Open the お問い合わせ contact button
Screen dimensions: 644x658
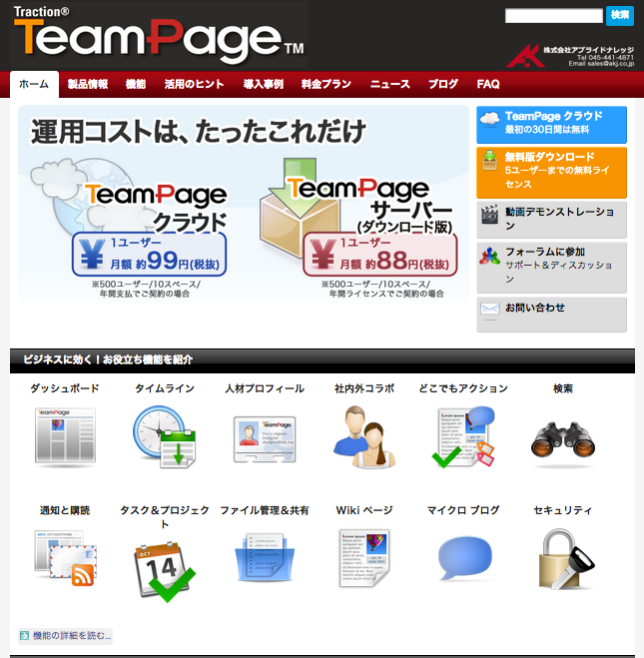point(551,310)
